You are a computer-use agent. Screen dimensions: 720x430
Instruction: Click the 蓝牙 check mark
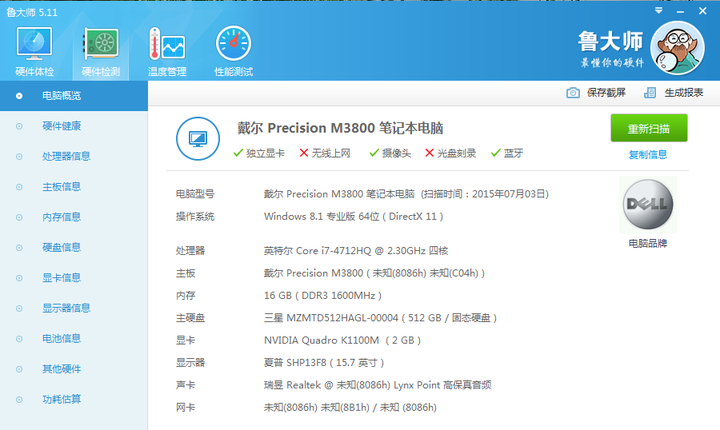[495, 153]
